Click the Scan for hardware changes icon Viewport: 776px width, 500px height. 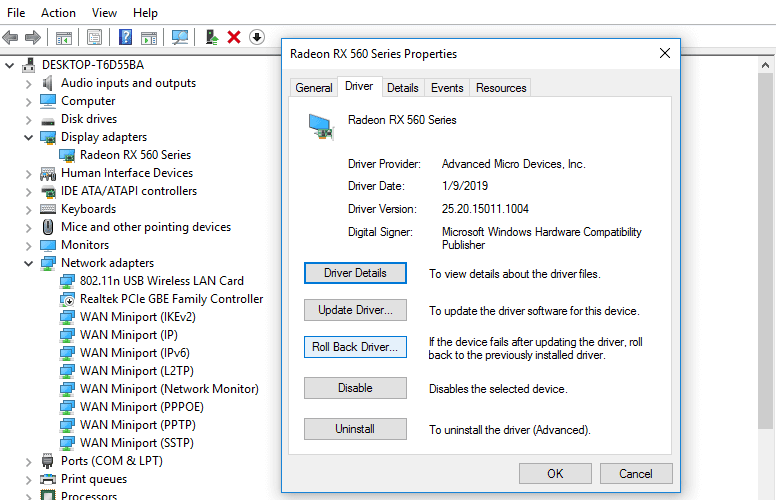(x=180, y=37)
